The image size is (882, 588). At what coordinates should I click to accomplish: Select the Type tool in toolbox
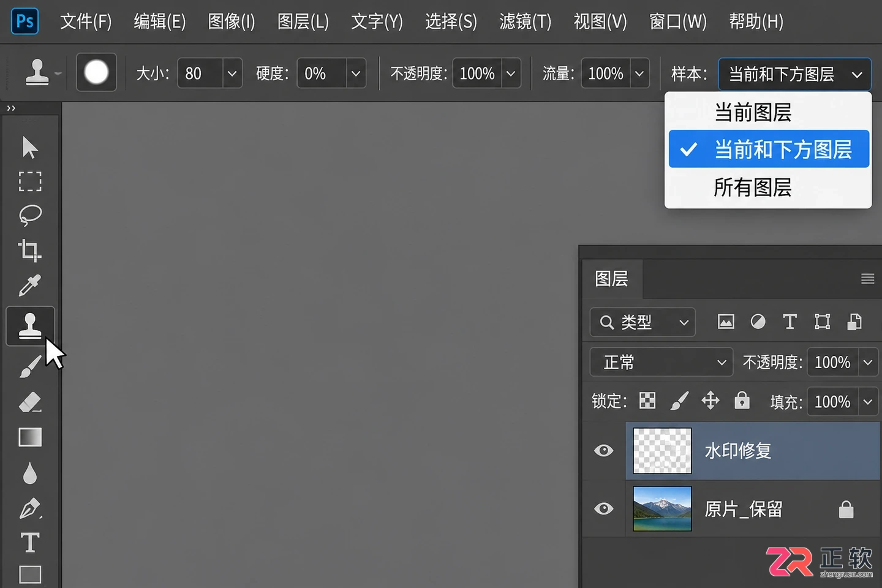click(30, 543)
